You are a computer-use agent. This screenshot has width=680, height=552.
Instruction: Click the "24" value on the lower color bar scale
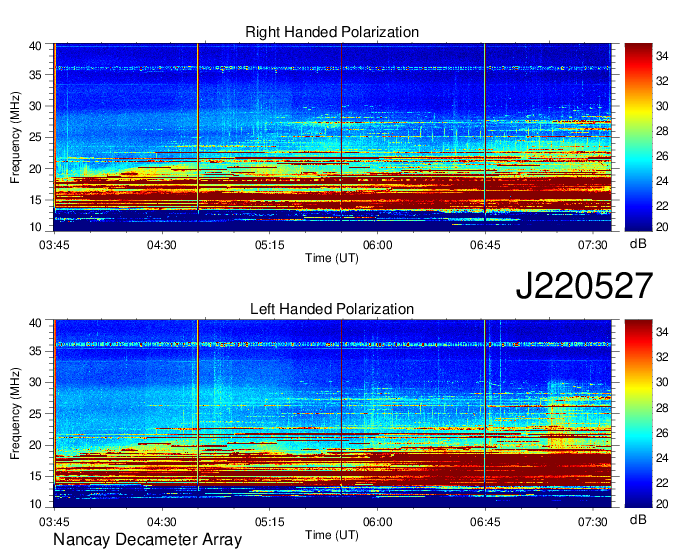click(x=662, y=457)
